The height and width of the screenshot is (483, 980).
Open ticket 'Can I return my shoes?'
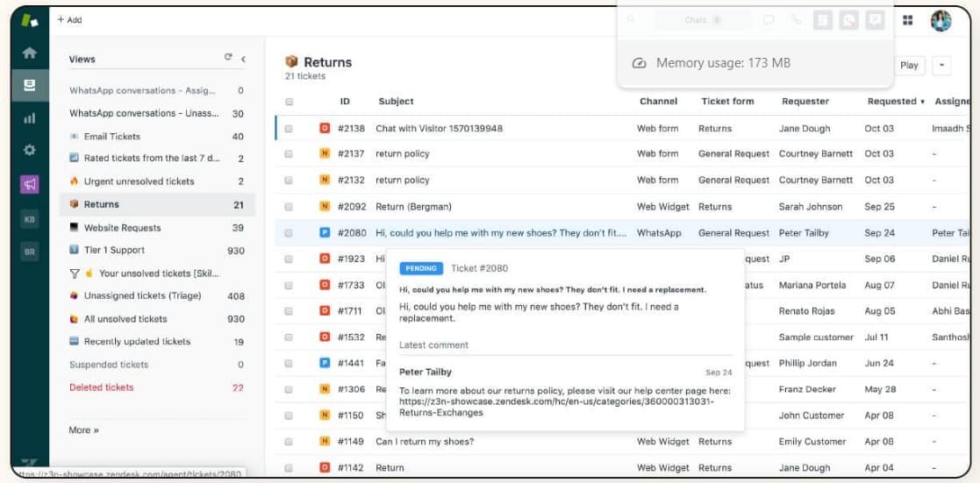425,441
